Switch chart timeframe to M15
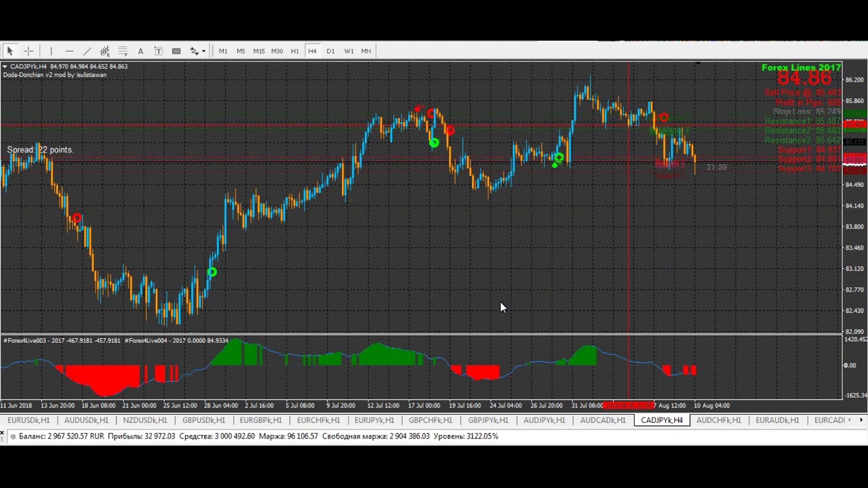This screenshot has width=868, height=488. click(x=258, y=51)
